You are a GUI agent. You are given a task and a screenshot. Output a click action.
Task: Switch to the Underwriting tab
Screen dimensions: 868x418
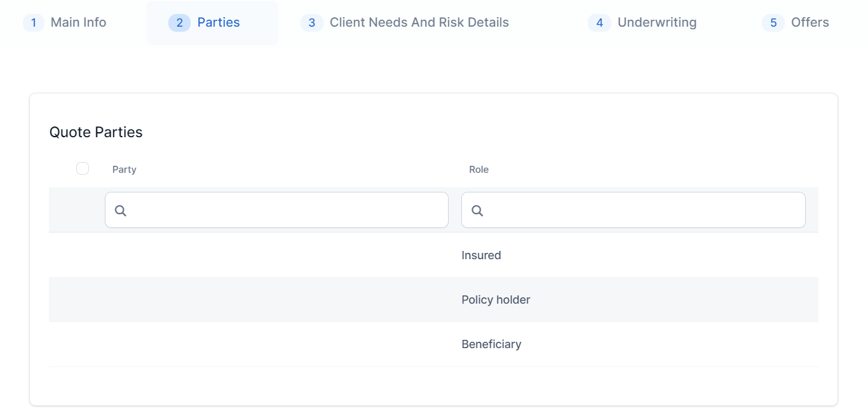coord(656,23)
